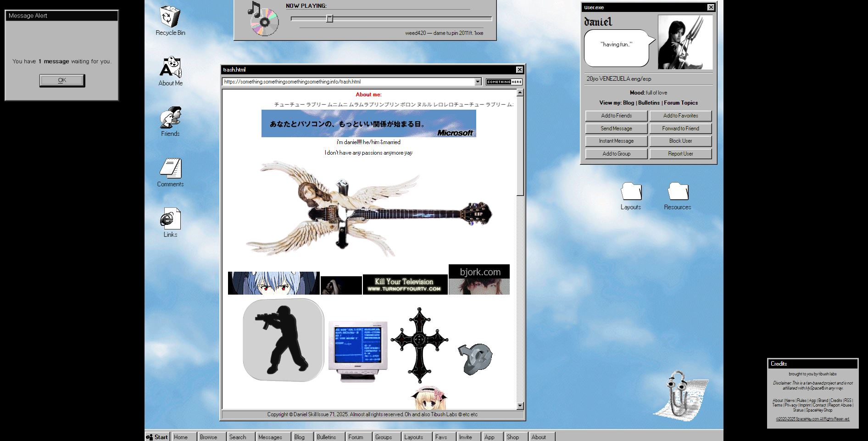The width and height of the screenshot is (868, 441).
Task: Click the angel guitar image
Action: tap(368, 209)
